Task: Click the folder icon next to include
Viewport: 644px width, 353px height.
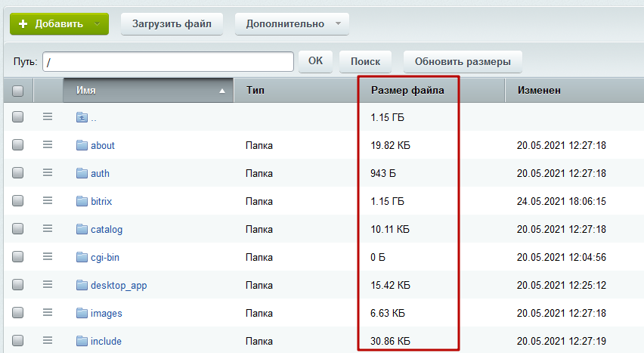Action: coord(82,341)
